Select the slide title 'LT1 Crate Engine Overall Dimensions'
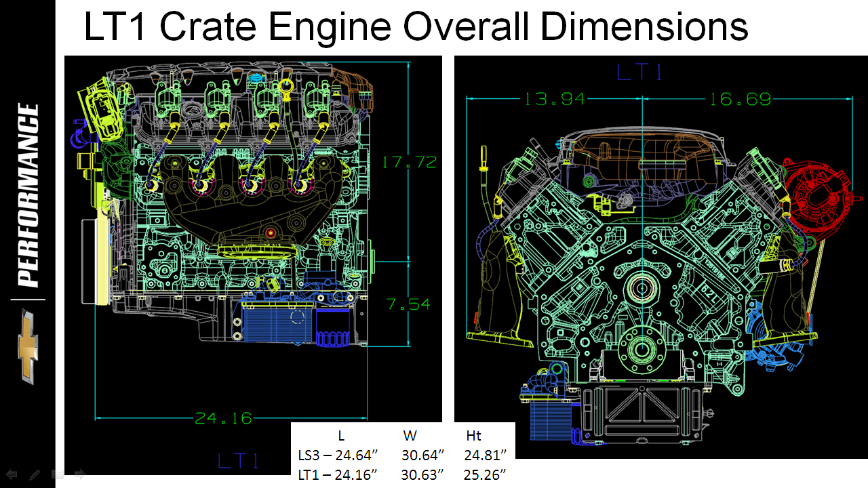The width and height of the screenshot is (868, 488). pyautogui.click(x=415, y=27)
